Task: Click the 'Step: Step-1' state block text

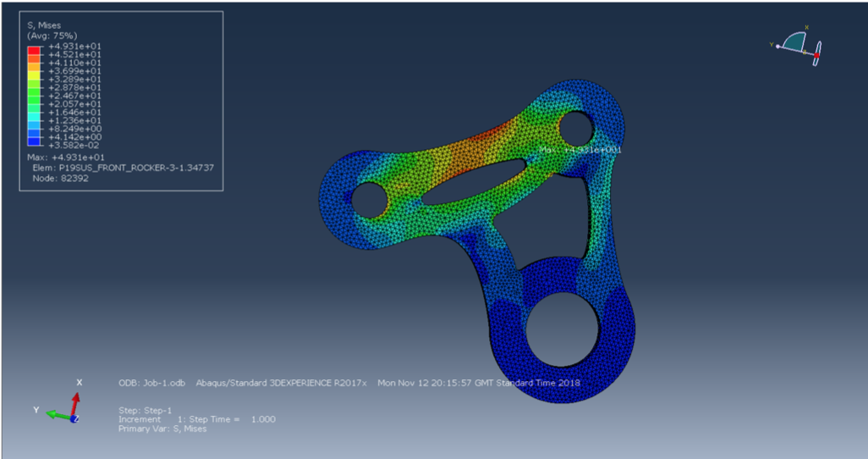Action: coord(146,410)
